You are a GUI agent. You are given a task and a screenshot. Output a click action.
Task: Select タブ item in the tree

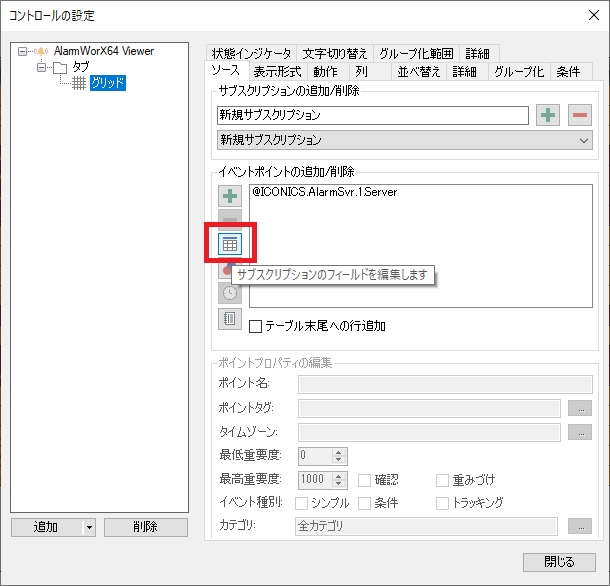81,67
